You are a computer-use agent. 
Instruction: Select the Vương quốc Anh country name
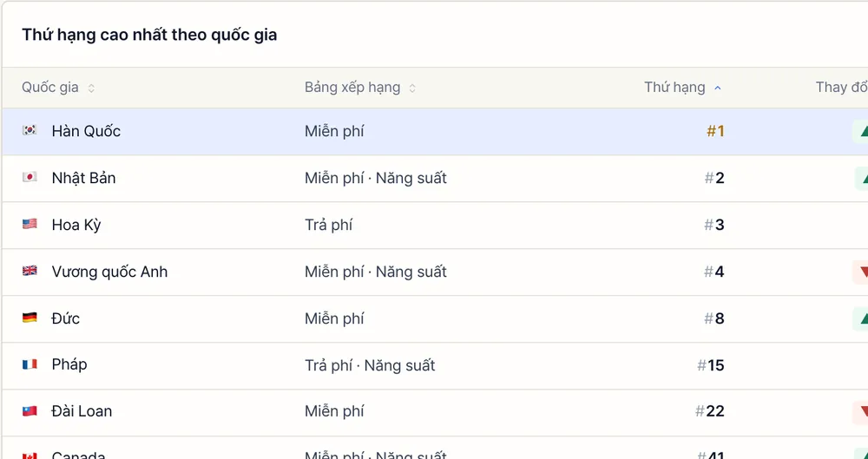click(x=109, y=272)
